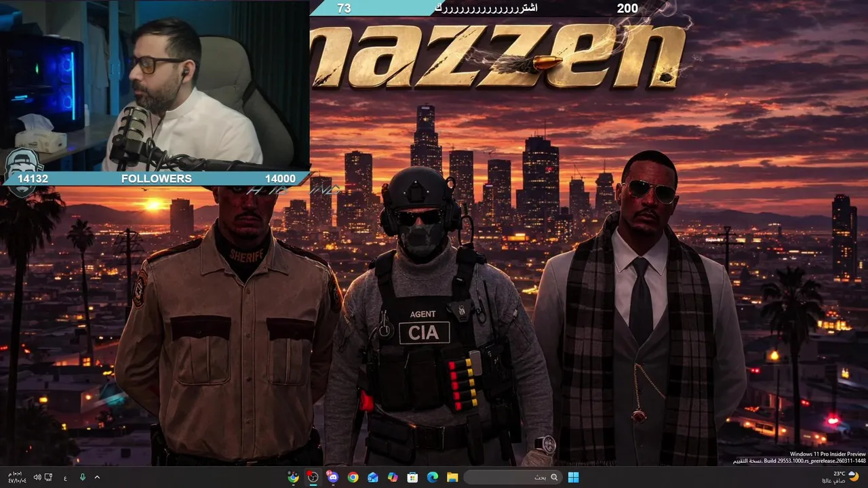Click the 200 goal value on top bar

(627, 8)
